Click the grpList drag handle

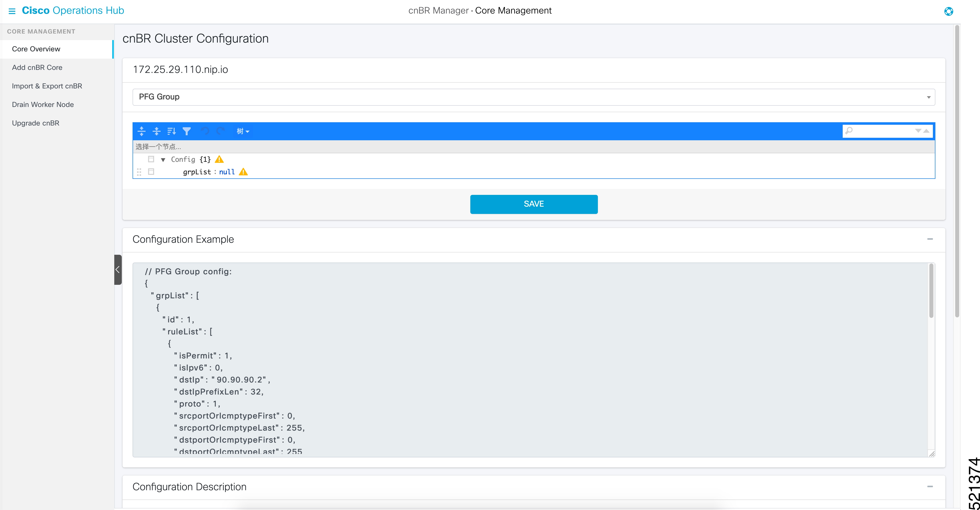tap(139, 172)
